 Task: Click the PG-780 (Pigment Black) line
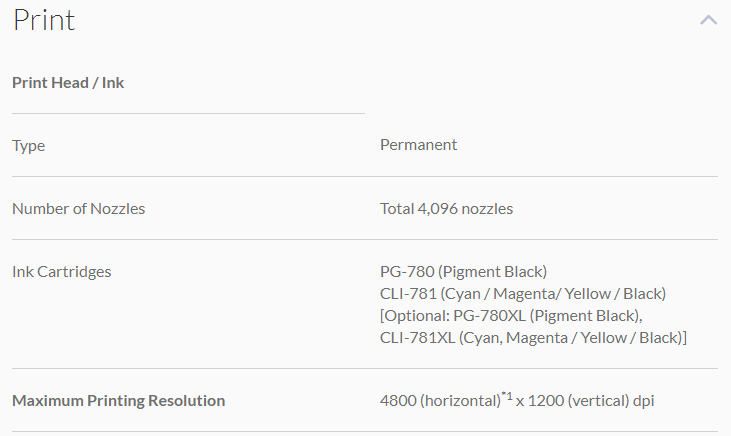coord(463,271)
